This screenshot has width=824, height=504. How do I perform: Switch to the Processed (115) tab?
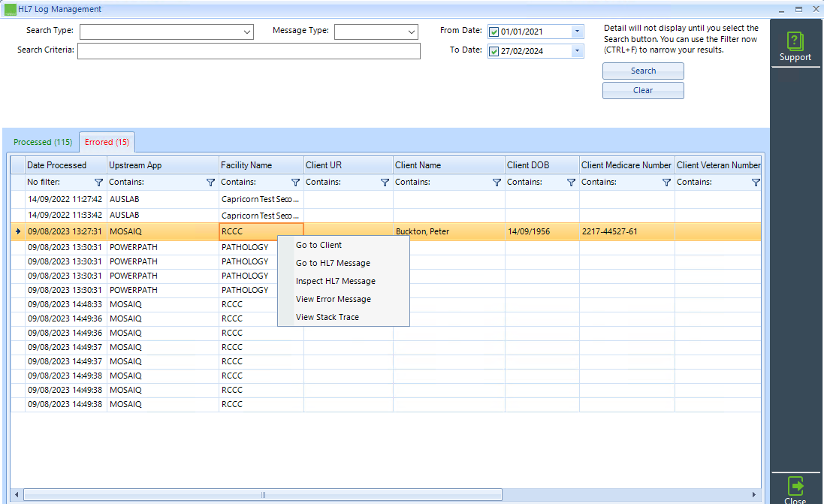[43, 141]
